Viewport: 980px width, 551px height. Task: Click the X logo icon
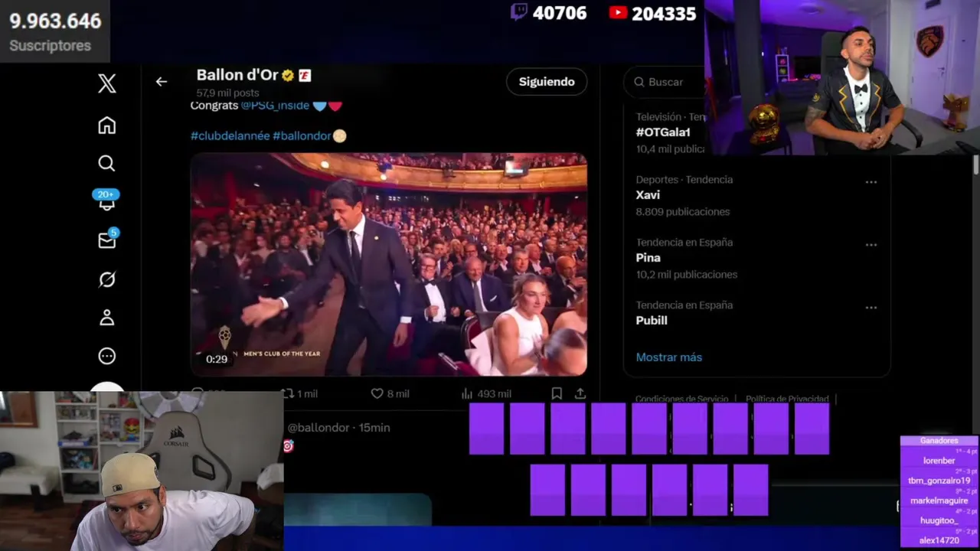coord(107,83)
